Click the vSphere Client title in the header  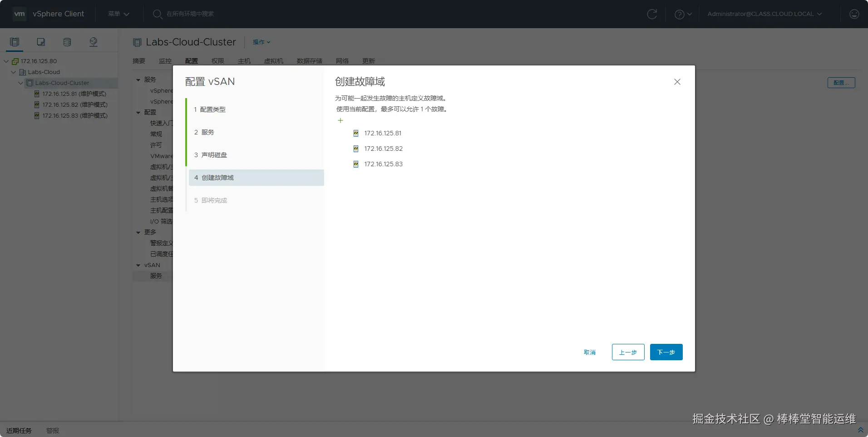[x=58, y=14]
